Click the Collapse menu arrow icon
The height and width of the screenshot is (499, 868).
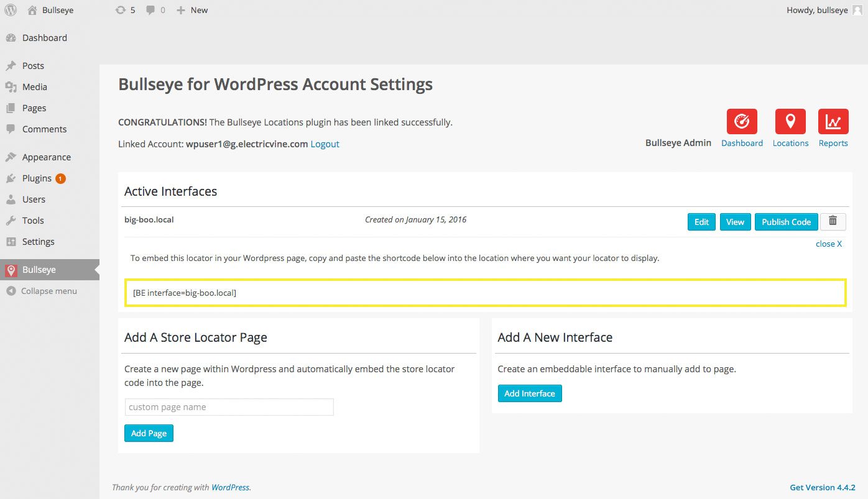[x=11, y=291]
